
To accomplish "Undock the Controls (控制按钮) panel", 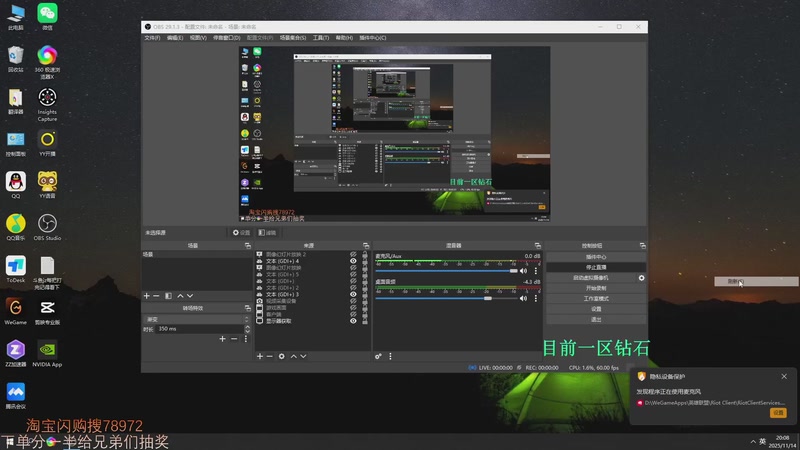I will pos(642,245).
